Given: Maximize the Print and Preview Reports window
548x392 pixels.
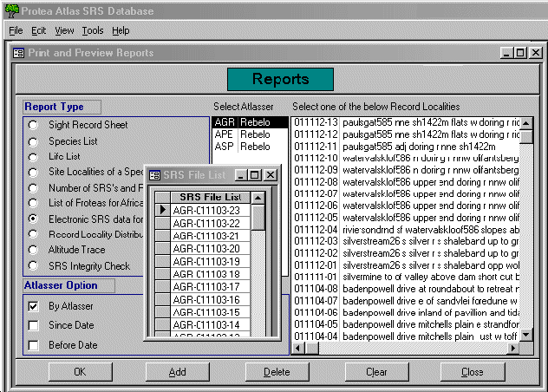Looking at the screenshot, I should tap(520, 53).
